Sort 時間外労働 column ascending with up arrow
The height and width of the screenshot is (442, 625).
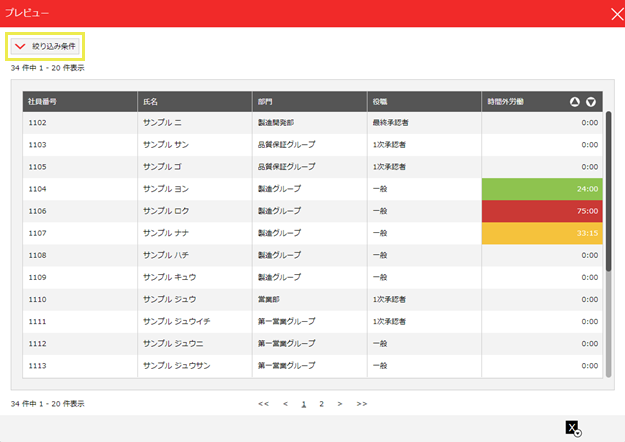[574, 102]
